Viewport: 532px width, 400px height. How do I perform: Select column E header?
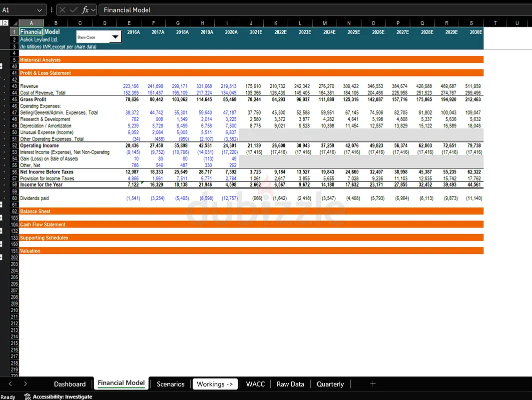tap(129, 23)
